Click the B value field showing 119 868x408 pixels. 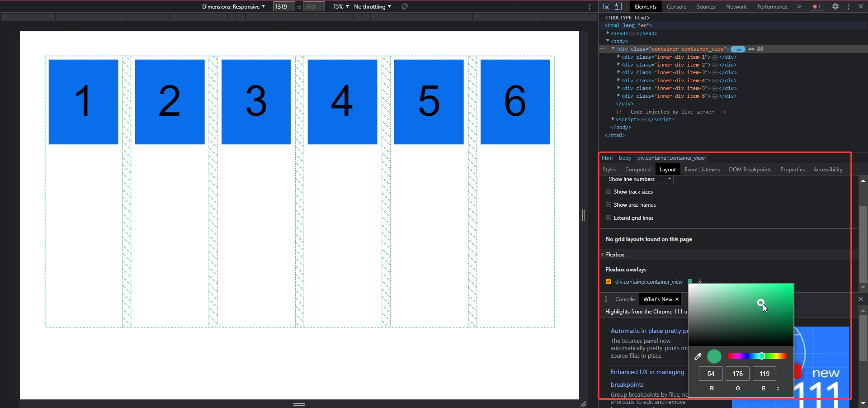(x=764, y=374)
